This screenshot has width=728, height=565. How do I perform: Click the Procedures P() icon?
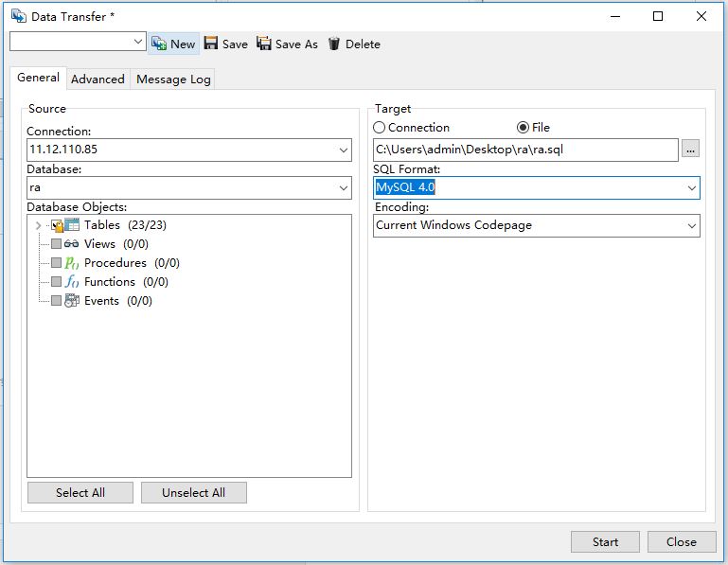point(72,263)
